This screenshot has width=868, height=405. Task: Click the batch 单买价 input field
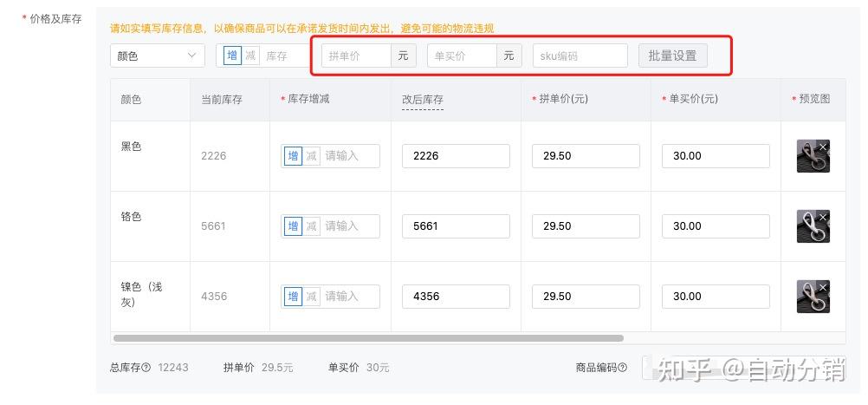coord(463,56)
